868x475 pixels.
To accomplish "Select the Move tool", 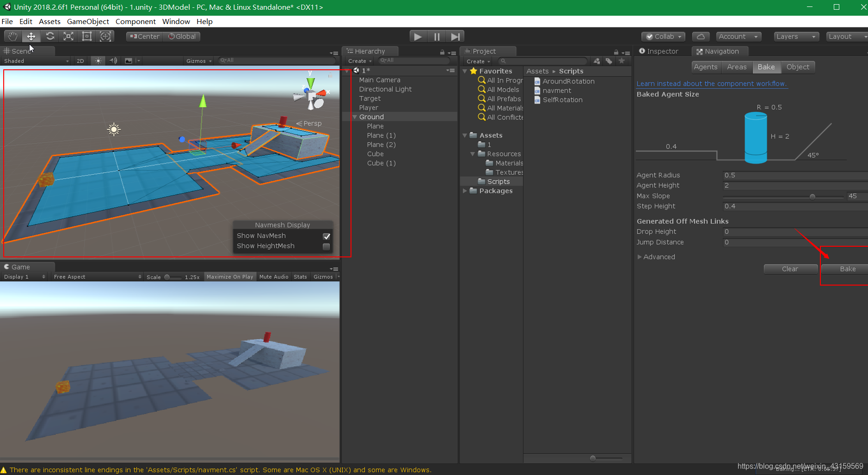I will [31, 37].
